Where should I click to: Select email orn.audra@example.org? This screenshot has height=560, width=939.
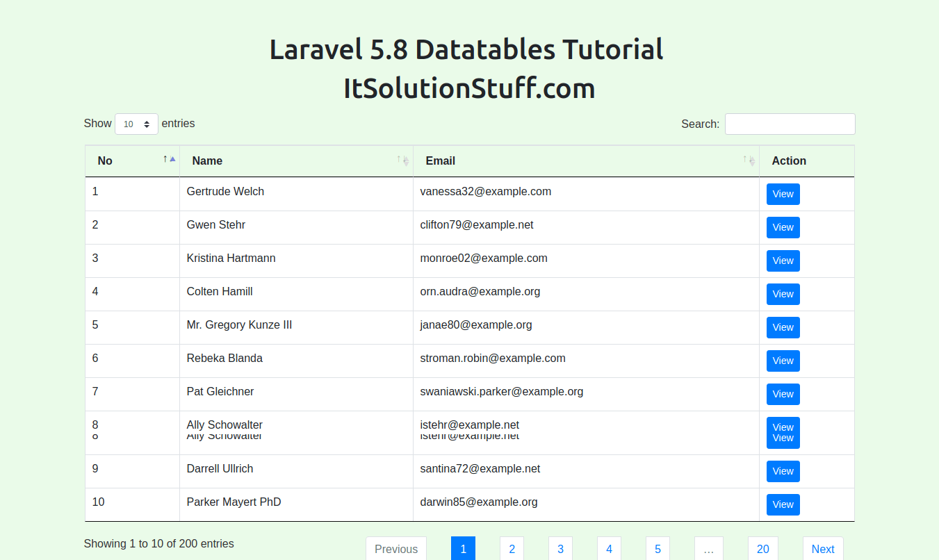[480, 291]
